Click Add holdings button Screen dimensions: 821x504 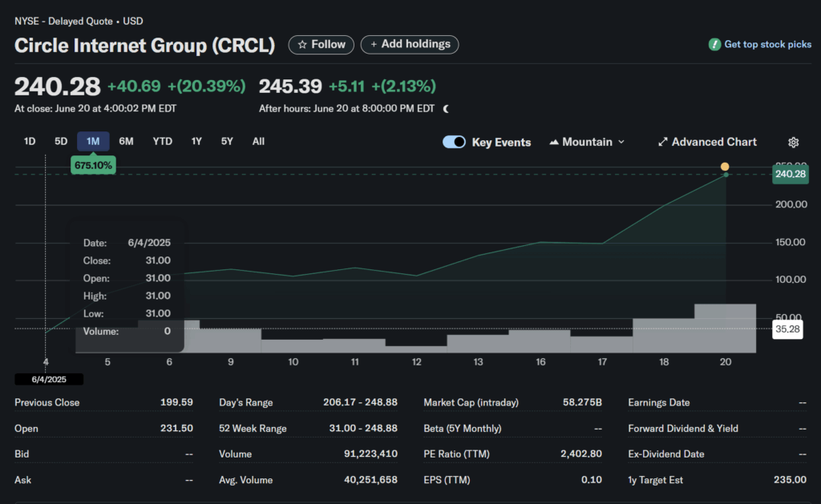click(x=410, y=45)
